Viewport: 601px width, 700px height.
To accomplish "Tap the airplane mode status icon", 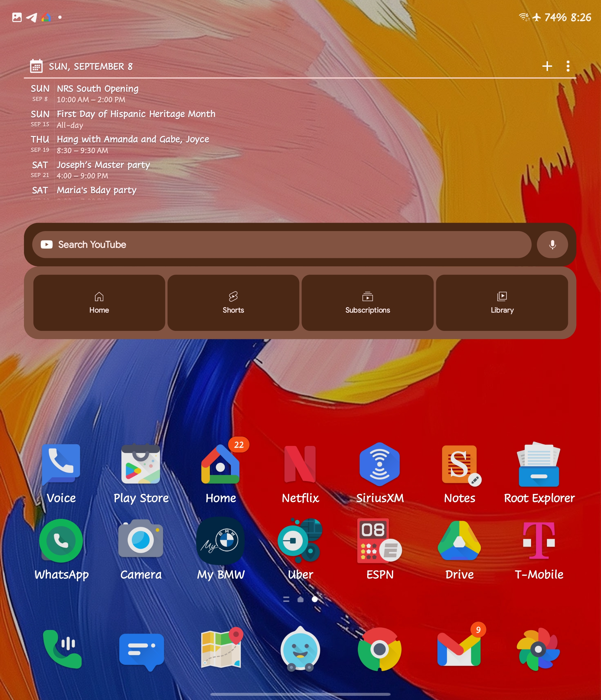I will 537,17.
